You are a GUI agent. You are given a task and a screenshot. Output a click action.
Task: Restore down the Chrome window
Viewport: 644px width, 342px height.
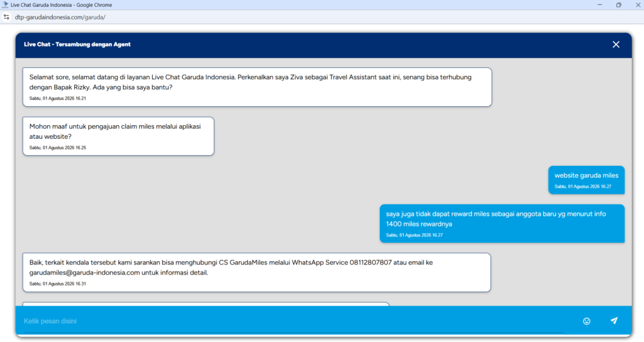[x=619, y=5]
